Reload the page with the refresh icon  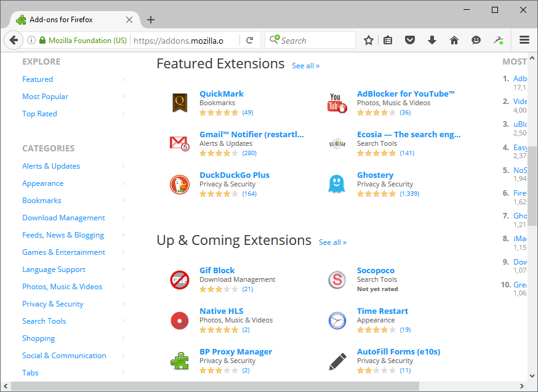(250, 41)
